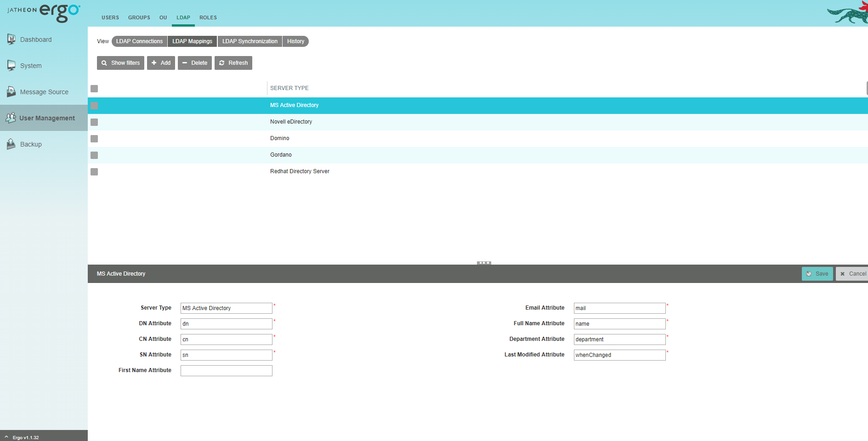
Task: Focus the First Name Attribute field
Action: [227, 371]
